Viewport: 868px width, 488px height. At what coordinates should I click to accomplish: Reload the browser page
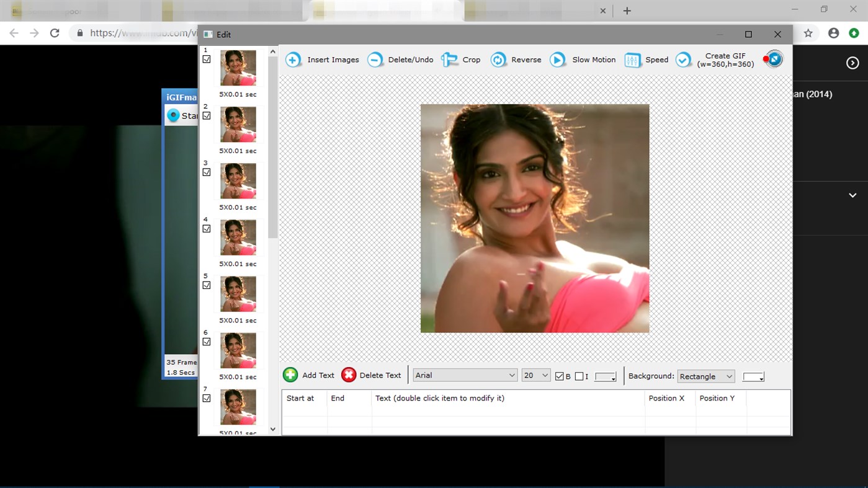click(x=55, y=33)
